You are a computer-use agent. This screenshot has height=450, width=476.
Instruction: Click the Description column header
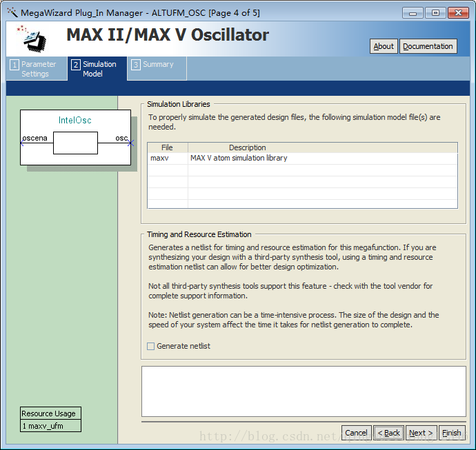tap(323, 147)
